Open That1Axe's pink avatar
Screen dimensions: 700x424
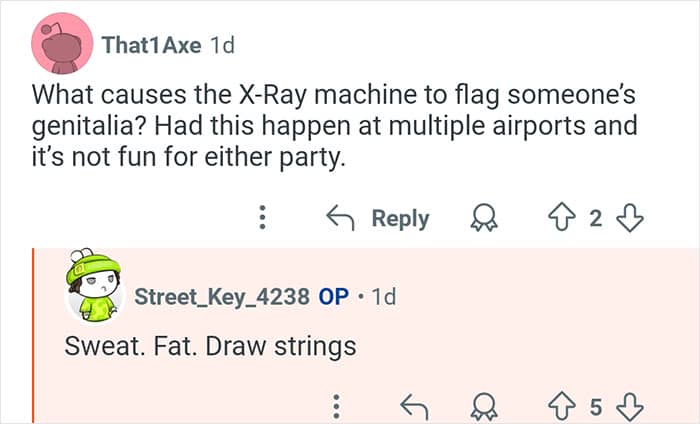[62, 45]
